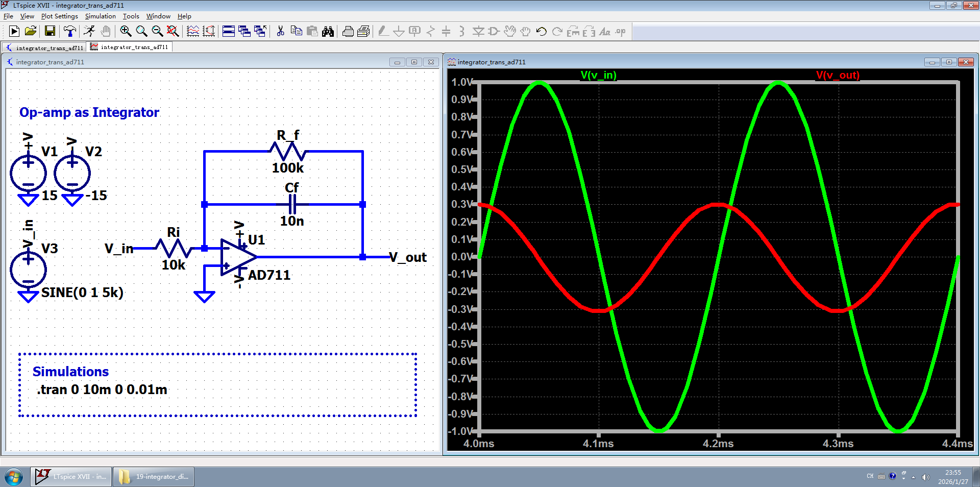Save the schematic with the floppy icon

coord(50,32)
